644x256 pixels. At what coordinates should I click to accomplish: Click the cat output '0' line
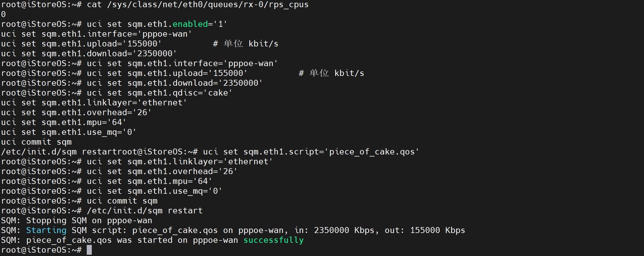point(3,14)
